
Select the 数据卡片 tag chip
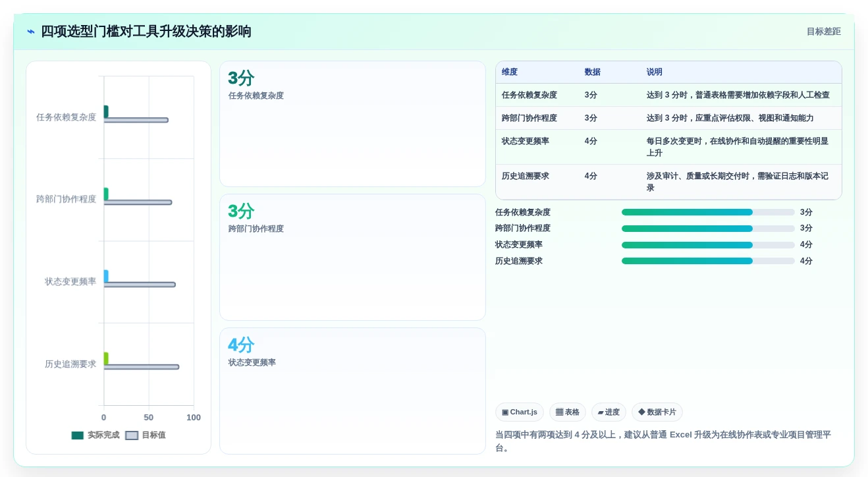point(657,412)
